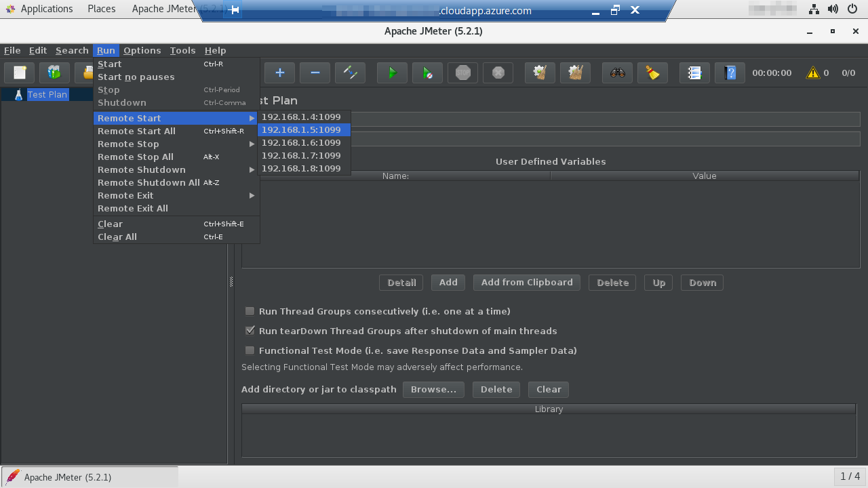This screenshot has width=868, height=488.
Task: Click Apache JMeter taskbar button
Action: pos(90,477)
